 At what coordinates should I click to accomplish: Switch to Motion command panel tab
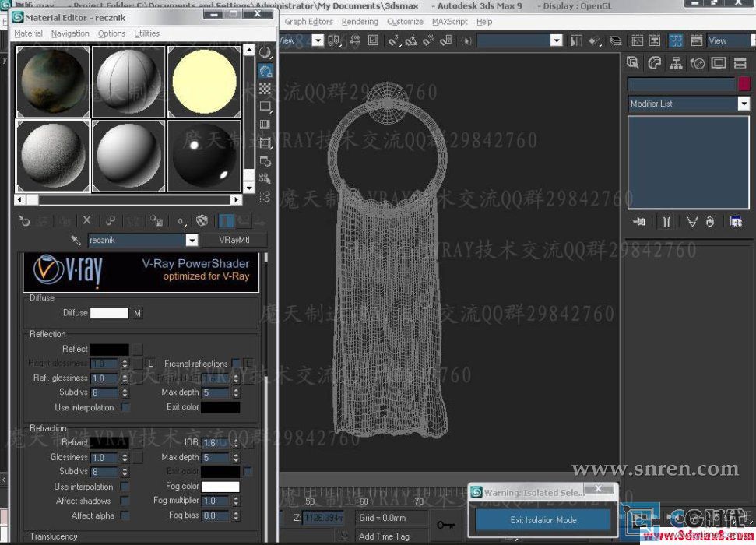pyautogui.click(x=697, y=63)
